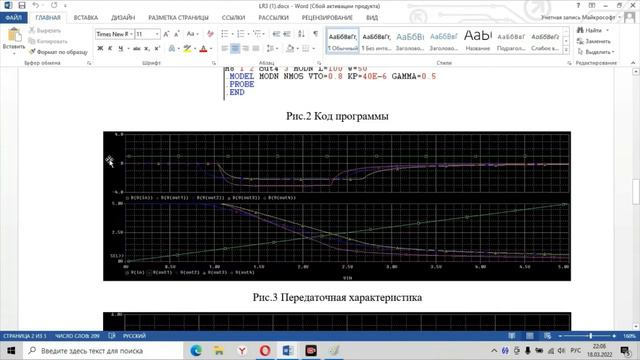The height and width of the screenshot is (360, 640).
Task: Justify the text
Action: point(256,49)
